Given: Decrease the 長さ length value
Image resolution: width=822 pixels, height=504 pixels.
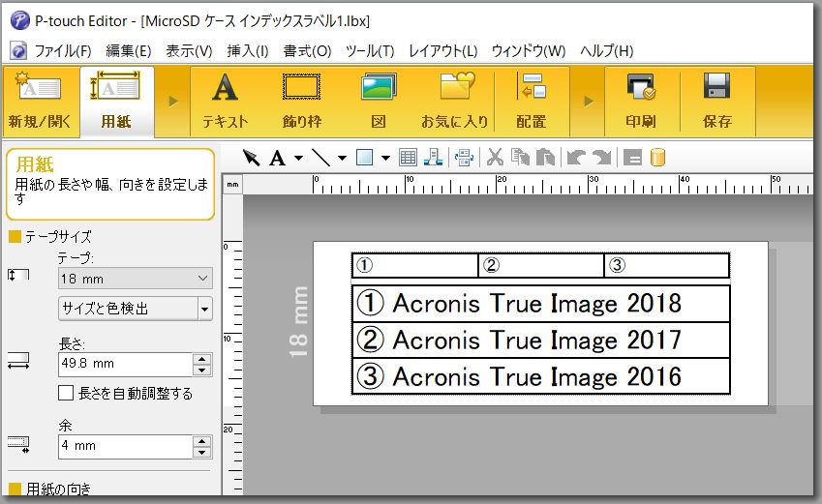Looking at the screenshot, I should 201,370.
